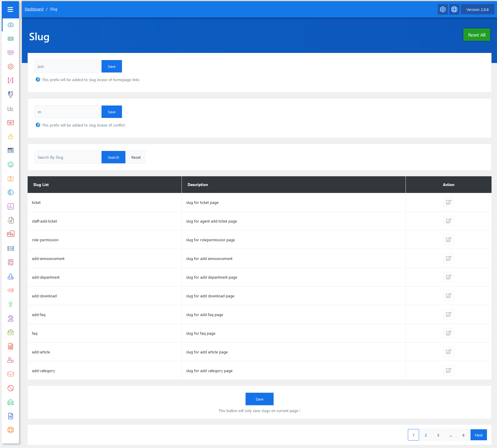The width and height of the screenshot is (497, 448).
Task: Go to page 2 of slug list
Action: [x=426, y=435]
